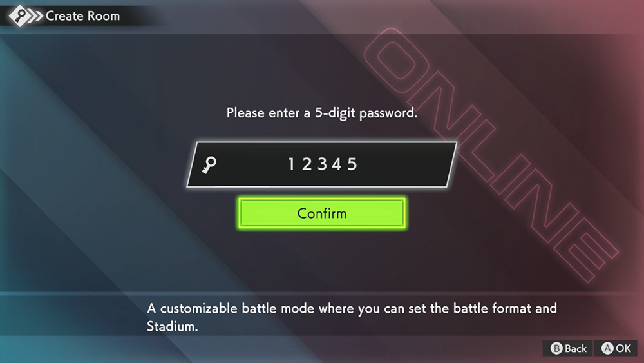
Task: Go back using the Back label
Action: (x=575, y=349)
